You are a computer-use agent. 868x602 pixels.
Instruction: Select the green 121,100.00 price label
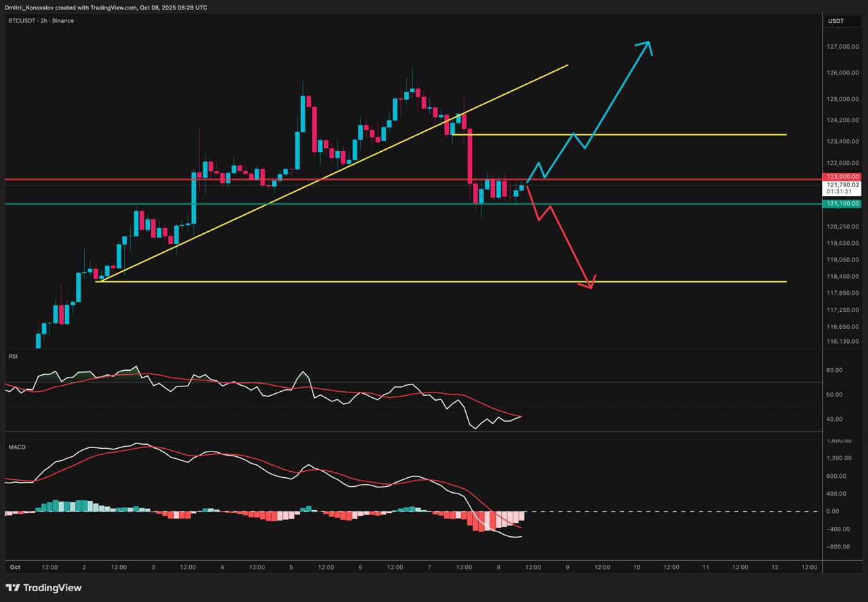pyautogui.click(x=843, y=203)
